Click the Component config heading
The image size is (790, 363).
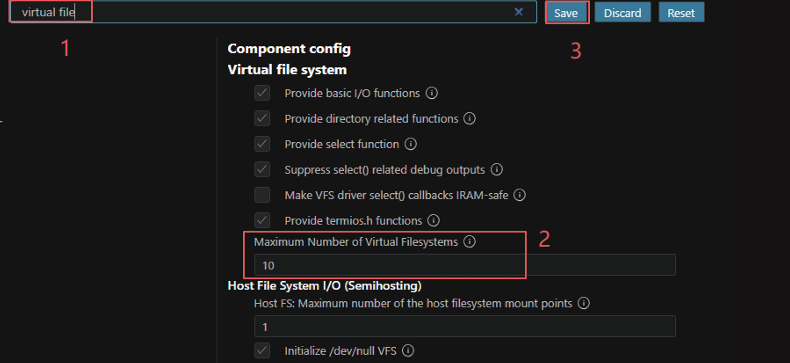click(x=289, y=49)
